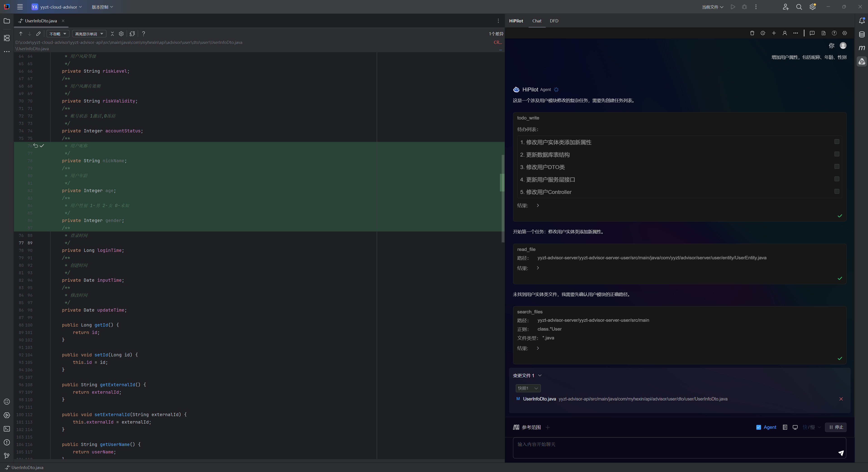Image resolution: width=868 pixels, height=472 pixels.
Task: Jump to previous difference arrow
Action: click(21, 34)
